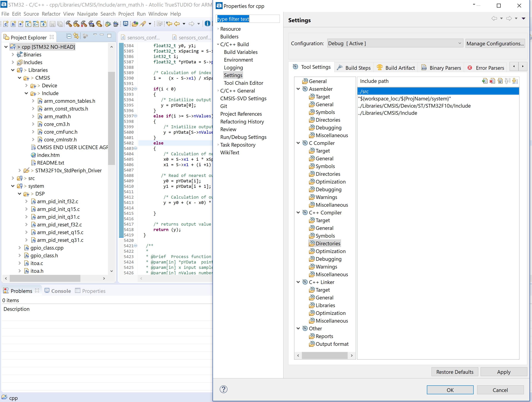This screenshot has height=402, width=532.
Task: Toggle Link with Editor in Project Explorer
Action: click(x=77, y=36)
